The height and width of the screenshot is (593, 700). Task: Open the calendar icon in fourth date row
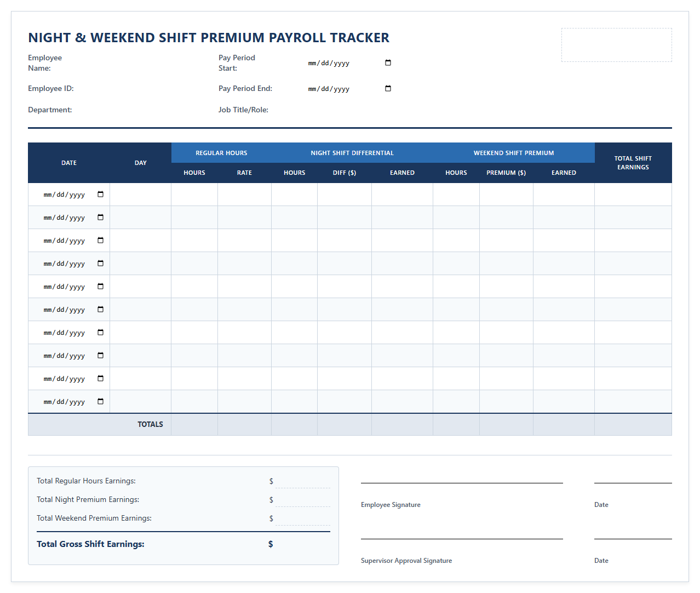pos(100,263)
